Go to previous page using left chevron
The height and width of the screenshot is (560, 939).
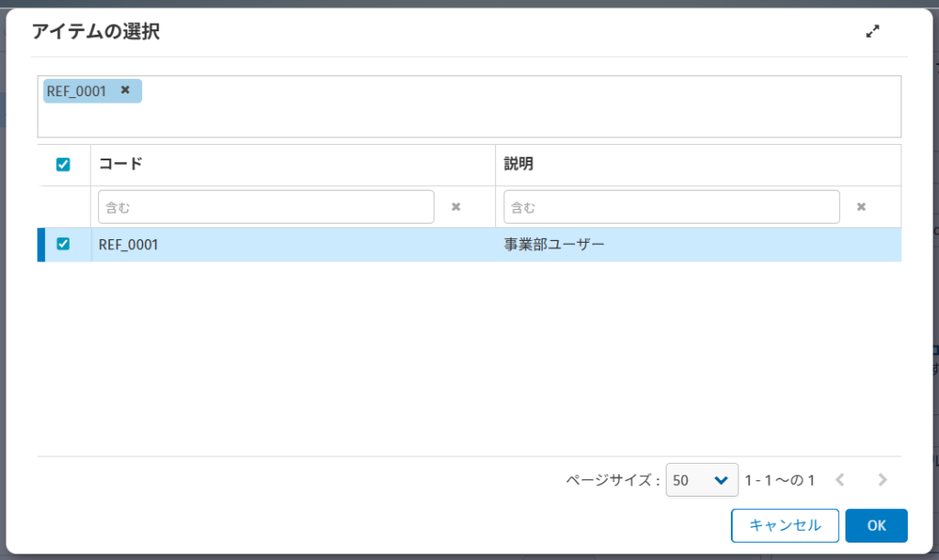point(839,479)
